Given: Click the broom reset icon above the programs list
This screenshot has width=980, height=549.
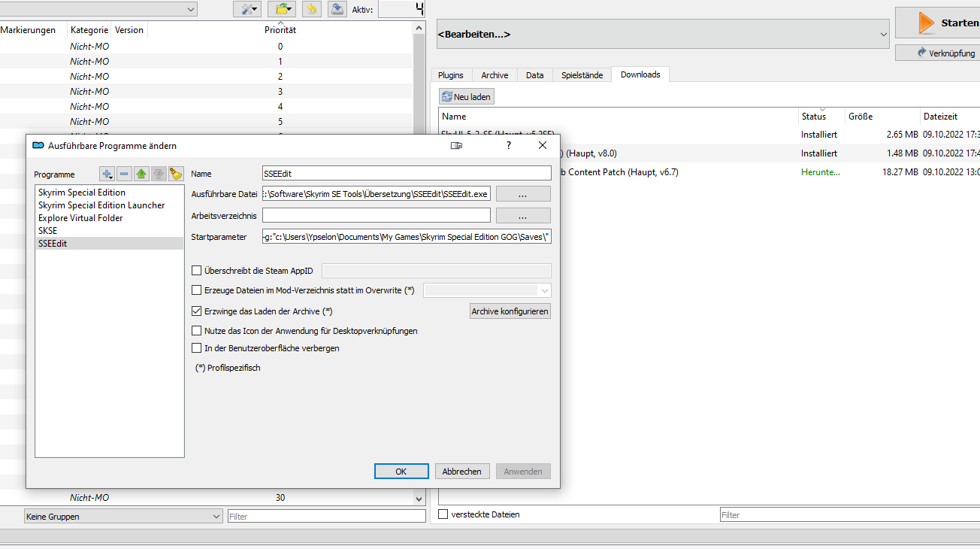Looking at the screenshot, I should (x=176, y=174).
